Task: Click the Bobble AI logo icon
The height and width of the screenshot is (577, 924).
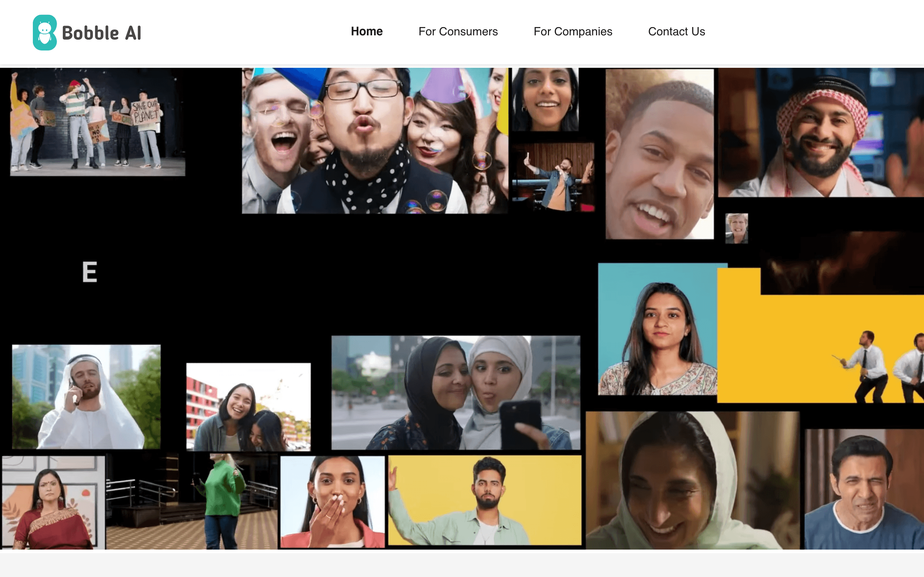Action: point(45,32)
